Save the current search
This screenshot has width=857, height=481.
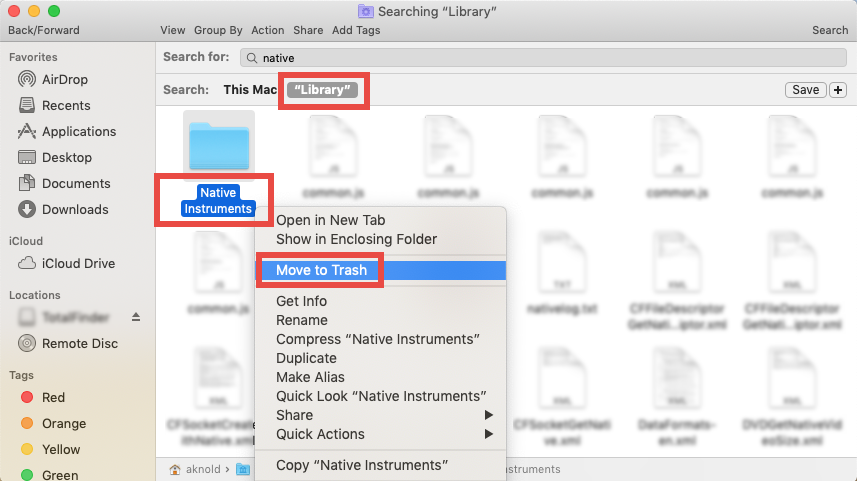coord(806,90)
